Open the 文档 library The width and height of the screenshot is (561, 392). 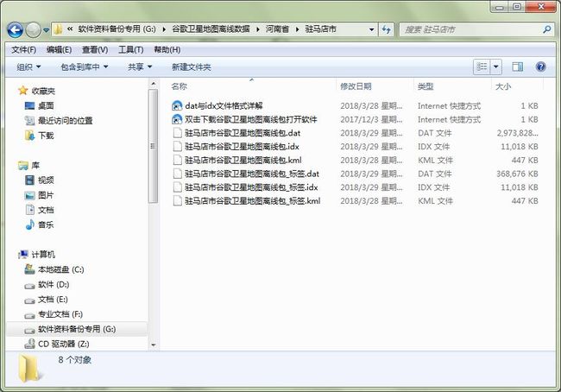46,210
